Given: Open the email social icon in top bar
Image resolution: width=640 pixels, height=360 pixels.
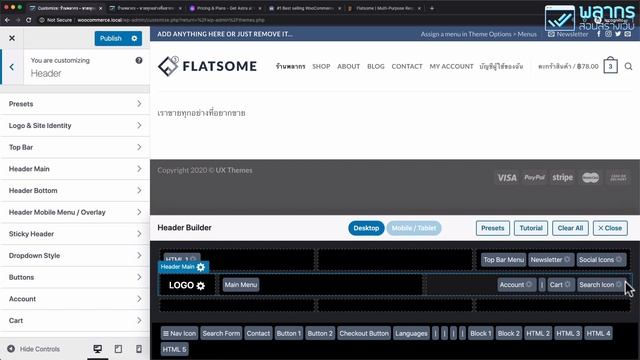Looking at the screenshot, I should [627, 34].
